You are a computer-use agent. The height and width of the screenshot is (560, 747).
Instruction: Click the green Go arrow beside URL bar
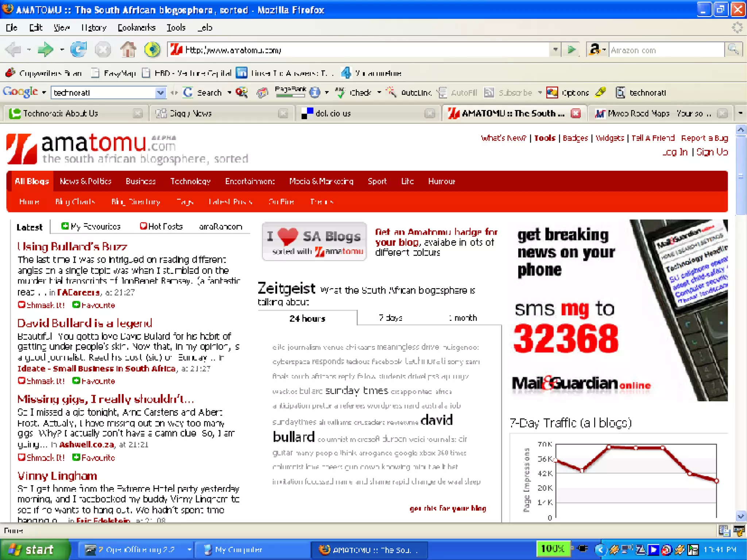point(572,50)
